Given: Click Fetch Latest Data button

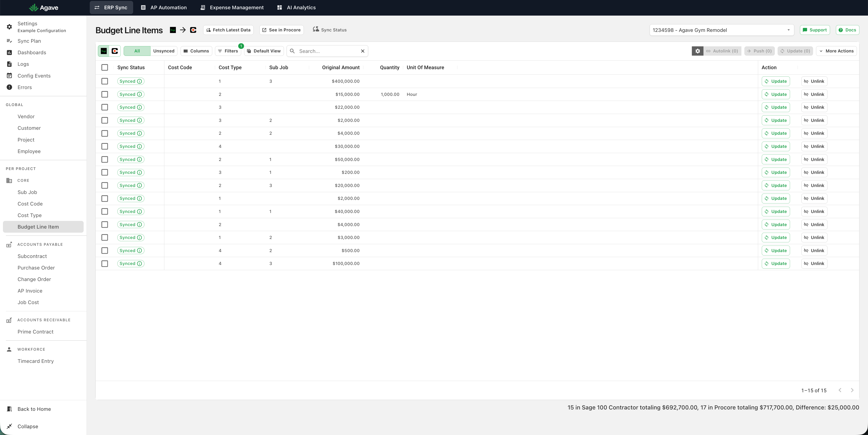Looking at the screenshot, I should pyautogui.click(x=228, y=30).
